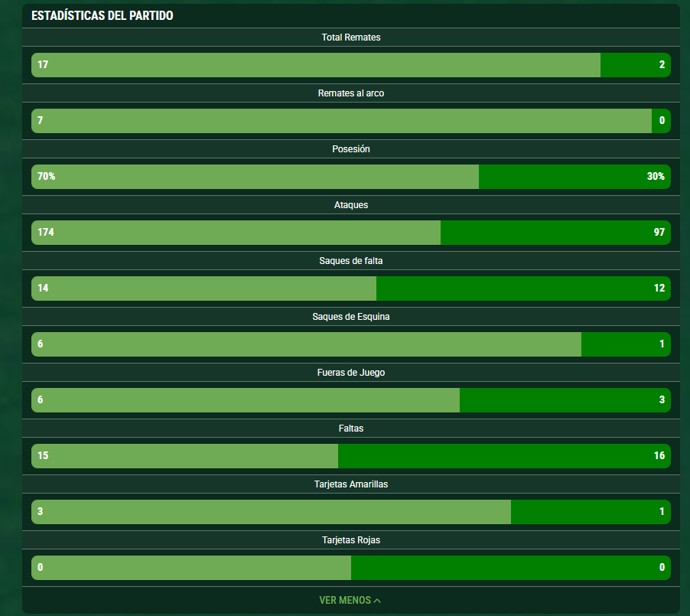Click the Faltas 15 bar segment
690x616 pixels.
coord(184,456)
